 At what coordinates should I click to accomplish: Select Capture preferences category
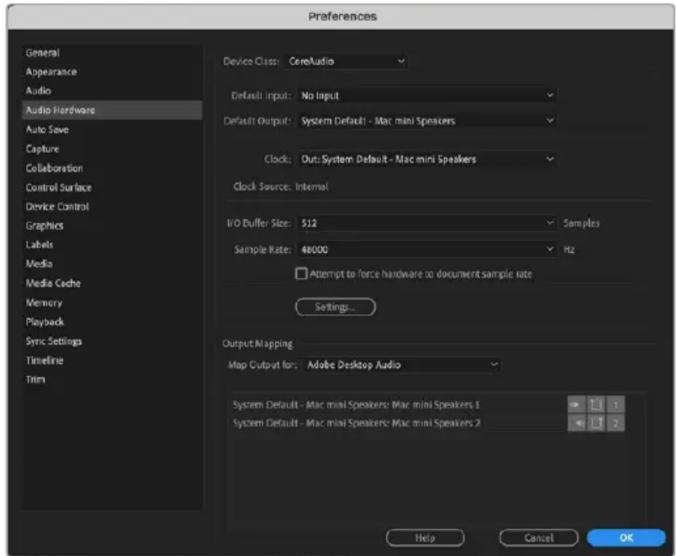[112, 149]
